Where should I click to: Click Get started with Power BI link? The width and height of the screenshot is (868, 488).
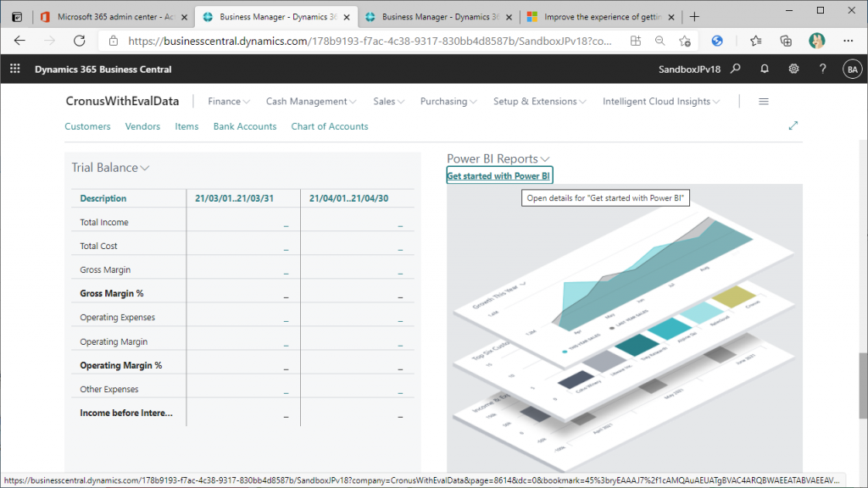498,176
